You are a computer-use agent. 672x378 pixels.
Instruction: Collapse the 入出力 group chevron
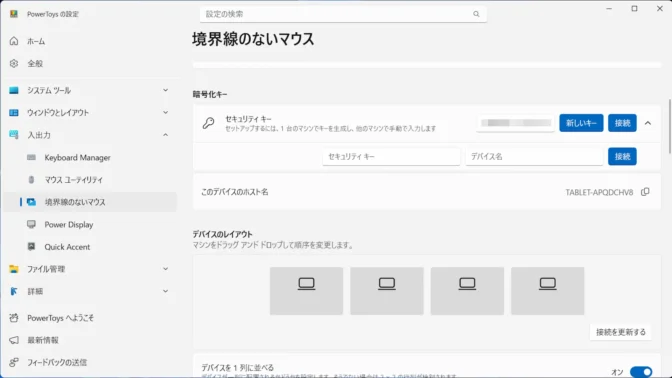pos(165,135)
